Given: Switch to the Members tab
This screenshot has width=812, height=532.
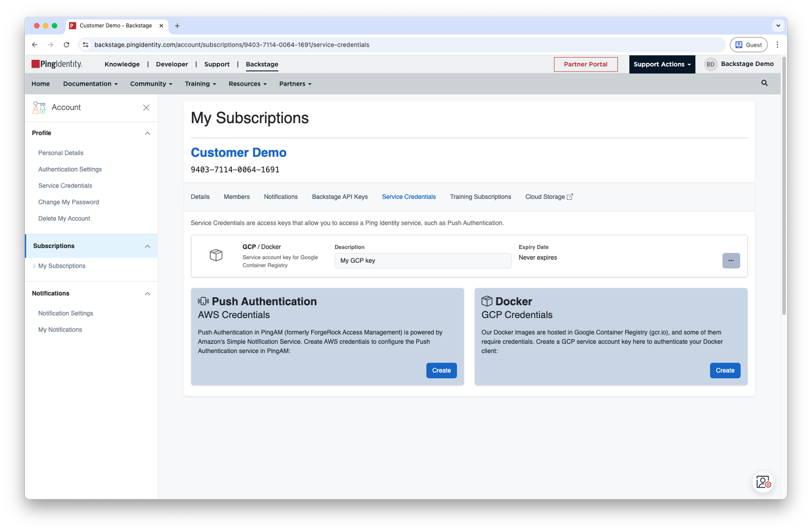Looking at the screenshot, I should coord(236,197).
